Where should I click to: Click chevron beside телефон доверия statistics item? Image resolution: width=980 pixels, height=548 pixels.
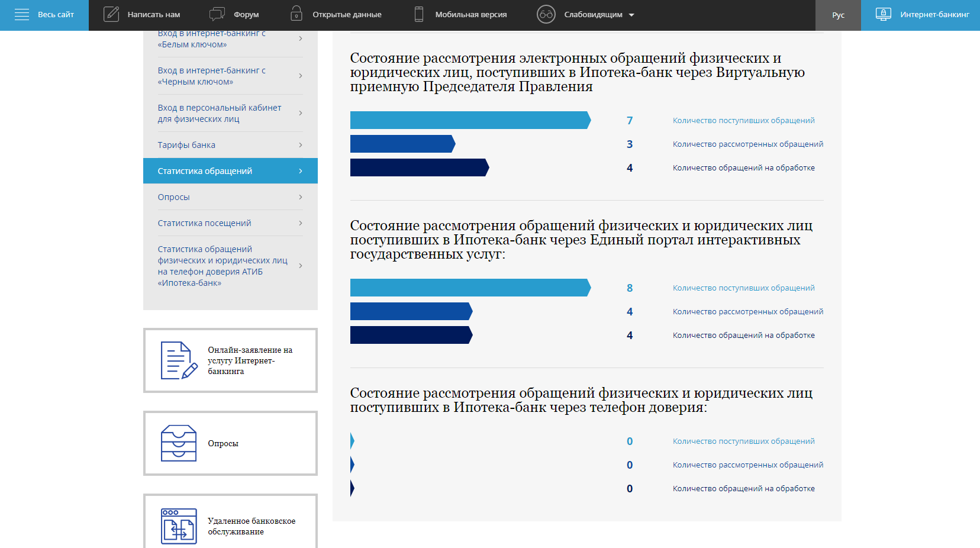point(301,266)
